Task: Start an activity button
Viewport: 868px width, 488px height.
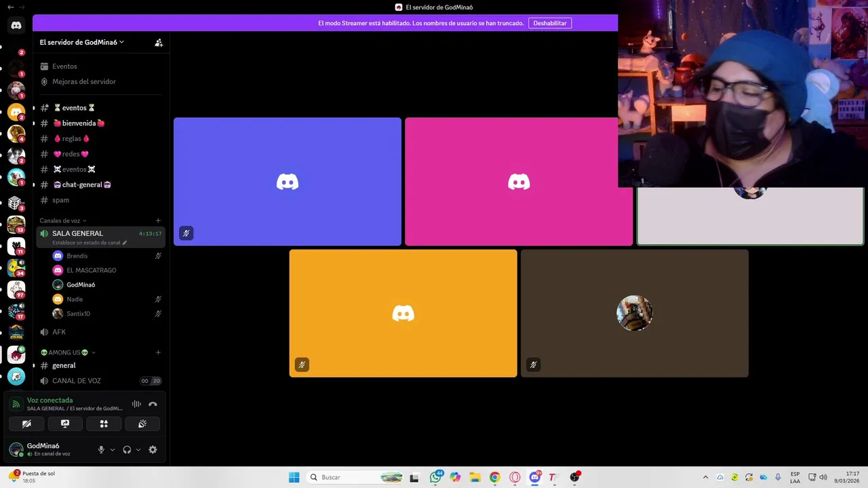Action: pos(104,424)
